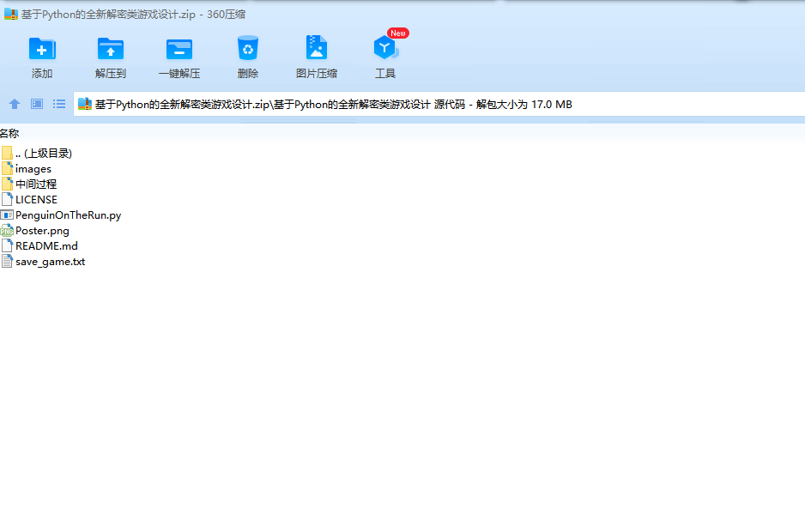Click the 360压缩 app icon in title bar
This screenshot has width=805, height=532.
pyautogui.click(x=11, y=15)
